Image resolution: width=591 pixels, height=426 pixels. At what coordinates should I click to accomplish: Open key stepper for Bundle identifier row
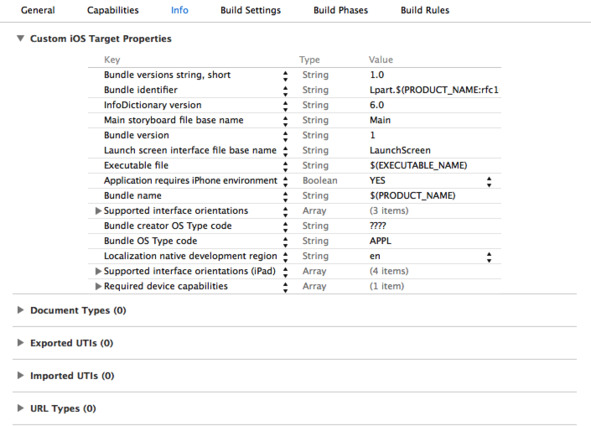[x=285, y=91]
